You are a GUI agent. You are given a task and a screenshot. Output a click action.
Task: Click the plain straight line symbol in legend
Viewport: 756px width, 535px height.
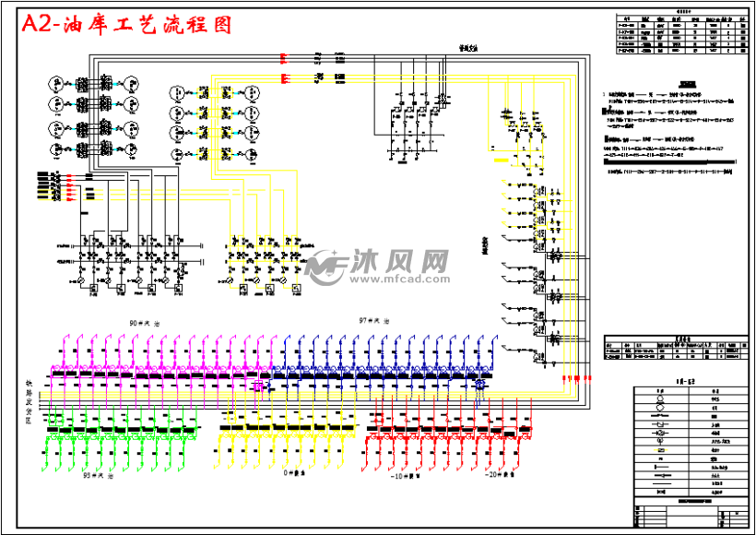(661, 484)
